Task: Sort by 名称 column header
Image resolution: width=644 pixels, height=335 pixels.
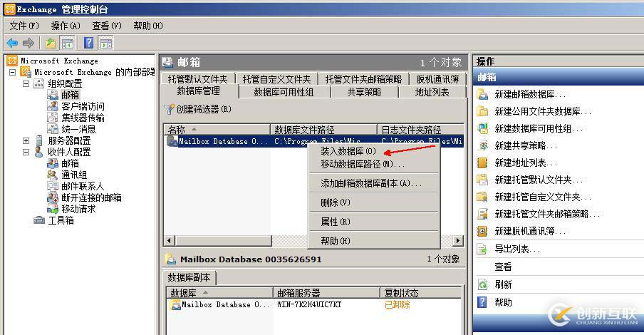Action: pos(217,130)
